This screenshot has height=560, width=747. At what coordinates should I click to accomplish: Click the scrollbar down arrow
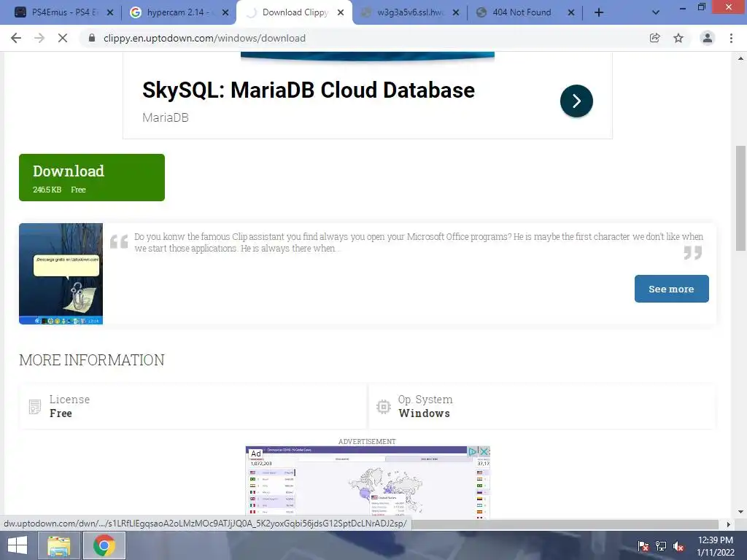(x=740, y=512)
